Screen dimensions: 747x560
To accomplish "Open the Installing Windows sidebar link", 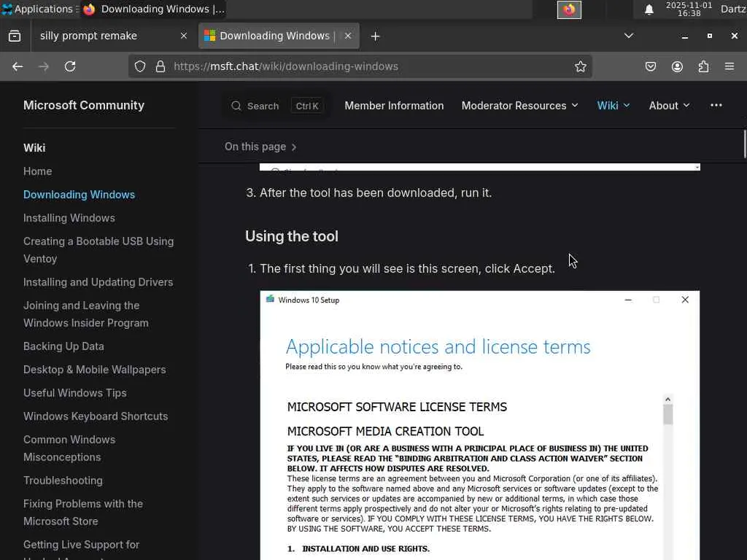I will (x=69, y=218).
